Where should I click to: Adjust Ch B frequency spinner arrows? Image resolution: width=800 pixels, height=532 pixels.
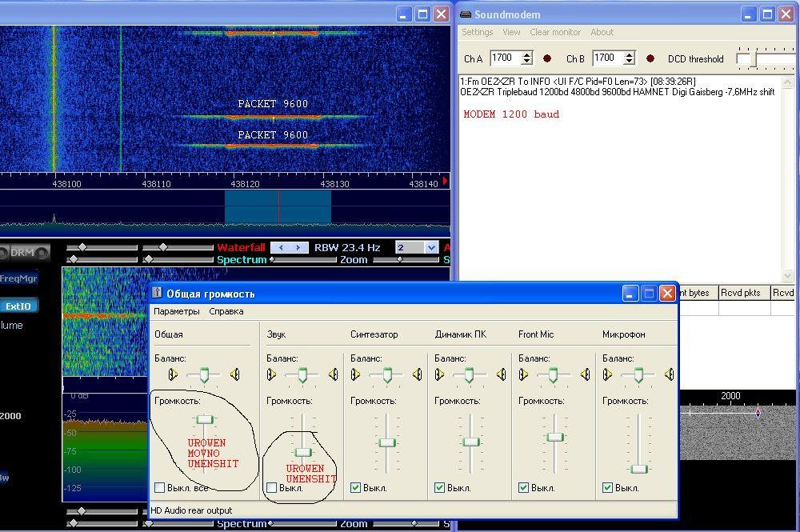(629, 58)
